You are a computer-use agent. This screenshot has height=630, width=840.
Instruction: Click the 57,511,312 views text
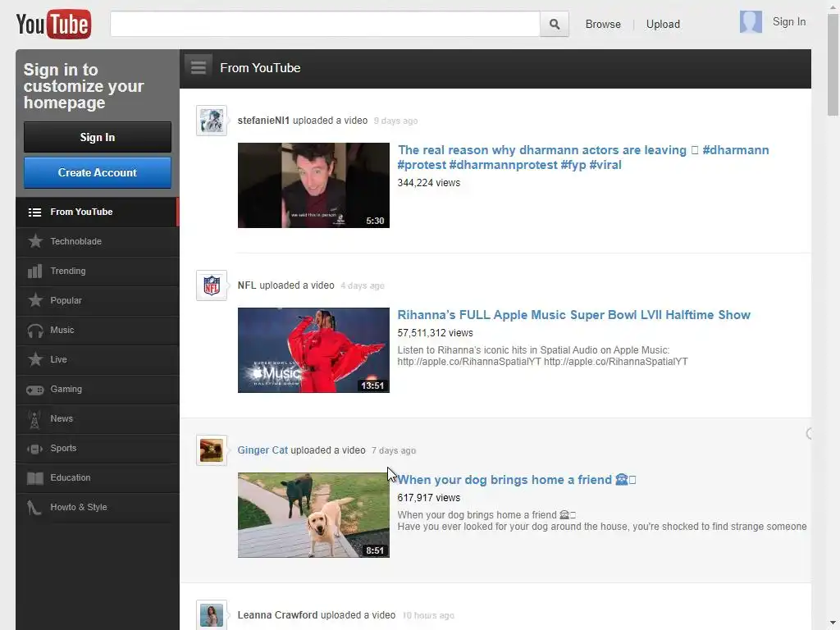435,333
